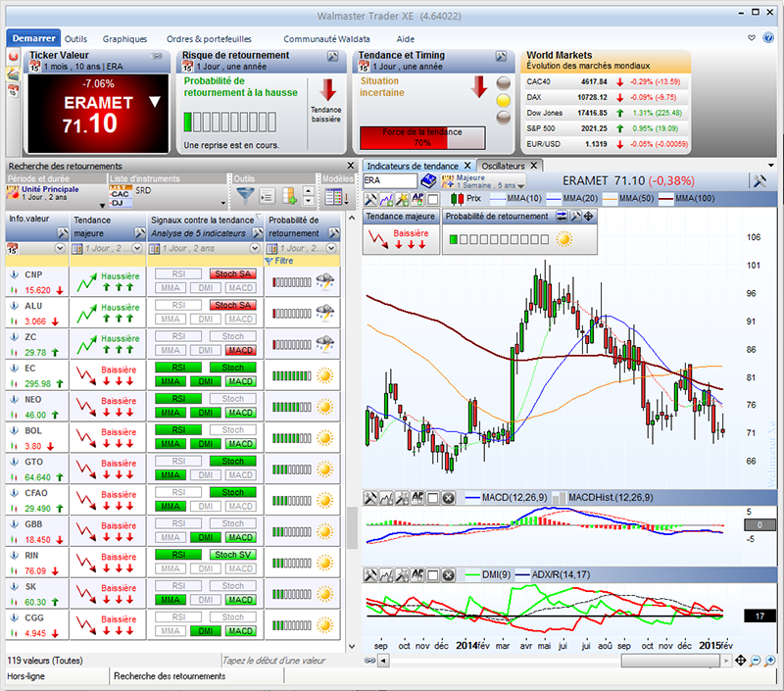Click swap arrows icon in Probabilité de retournement box
Image resolution: width=784 pixels, height=691 pixels.
coord(562,217)
